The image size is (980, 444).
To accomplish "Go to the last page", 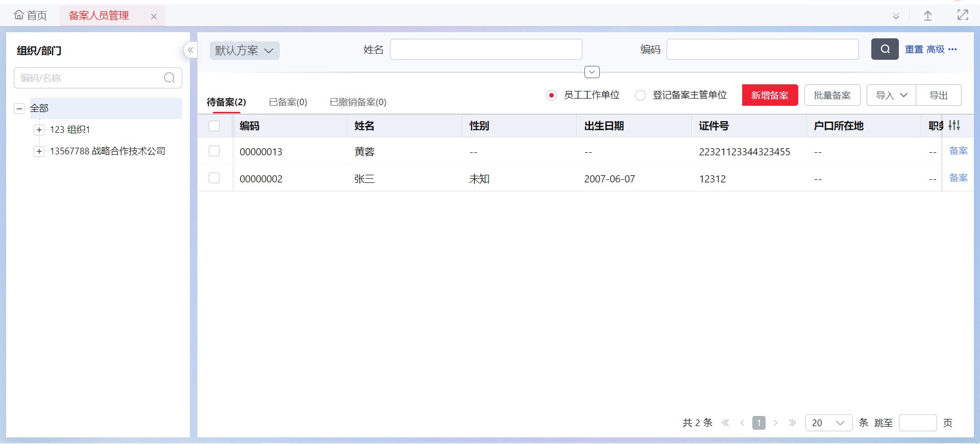I will pos(792,423).
